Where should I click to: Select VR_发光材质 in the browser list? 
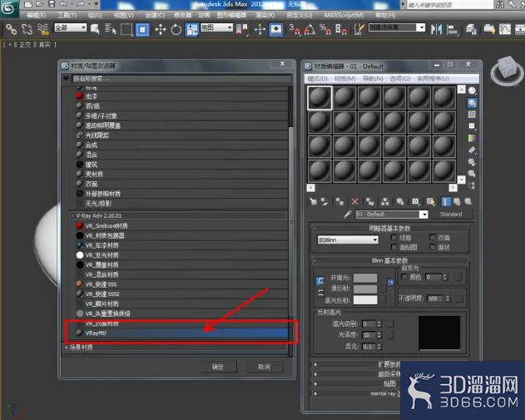click(x=181, y=255)
